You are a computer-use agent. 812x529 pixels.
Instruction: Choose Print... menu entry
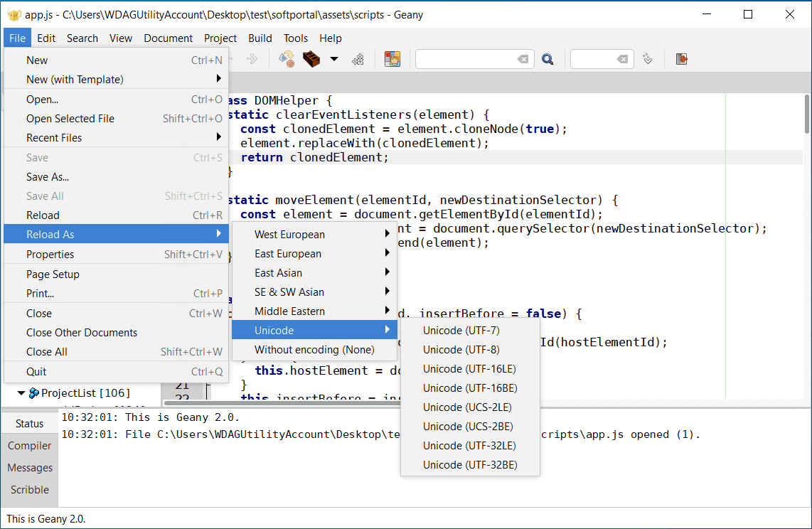click(116, 294)
